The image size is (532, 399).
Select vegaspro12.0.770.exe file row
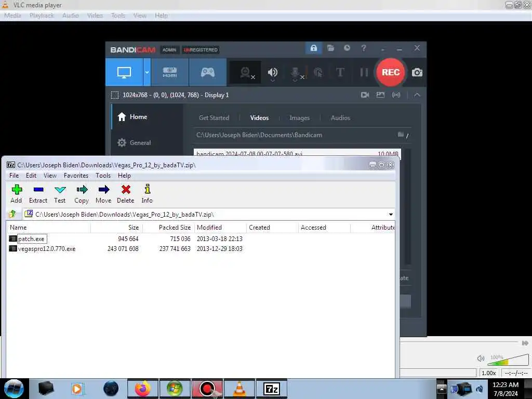click(x=43, y=249)
